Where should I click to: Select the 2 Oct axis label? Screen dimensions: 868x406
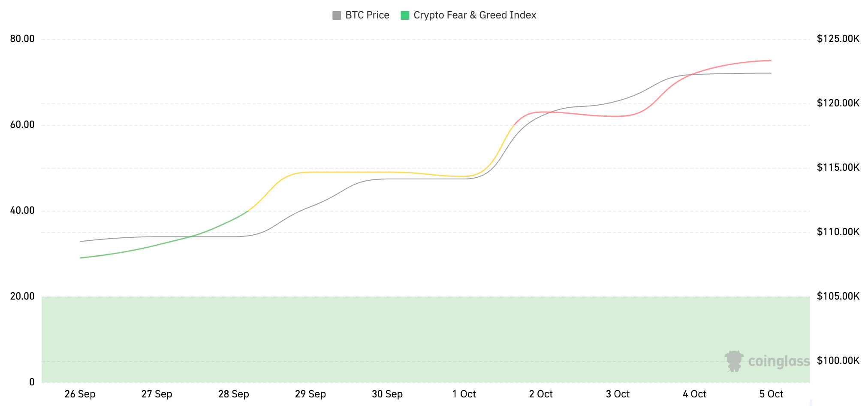(541, 394)
